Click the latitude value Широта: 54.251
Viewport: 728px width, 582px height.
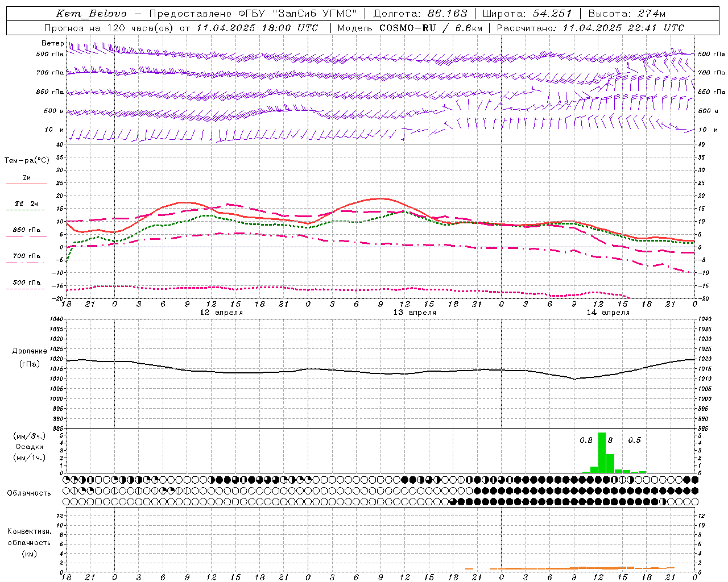527,14
